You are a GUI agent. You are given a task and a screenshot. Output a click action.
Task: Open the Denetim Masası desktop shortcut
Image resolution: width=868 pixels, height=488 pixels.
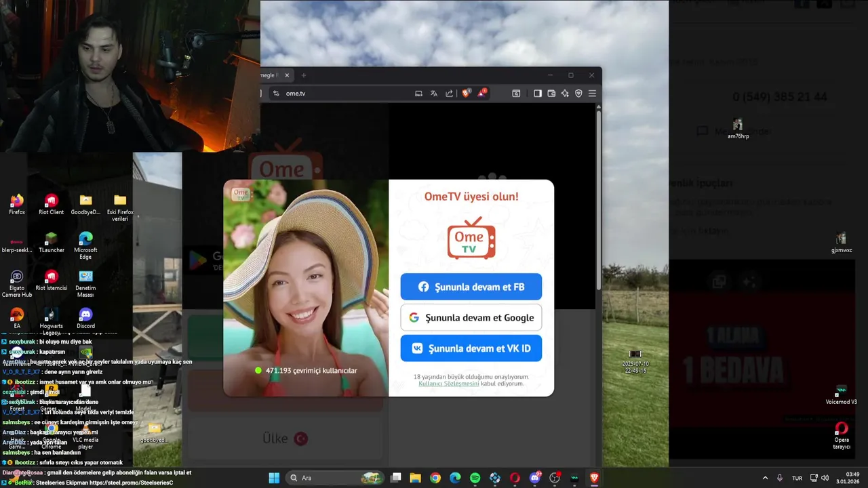coord(85,283)
